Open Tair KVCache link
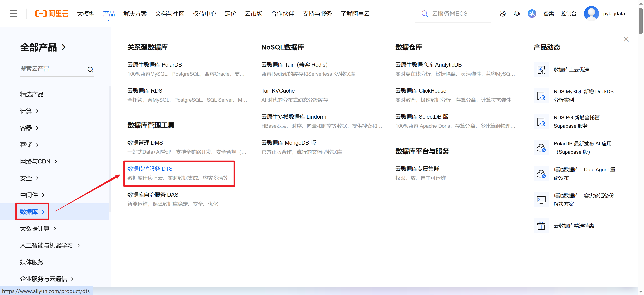 [278, 91]
